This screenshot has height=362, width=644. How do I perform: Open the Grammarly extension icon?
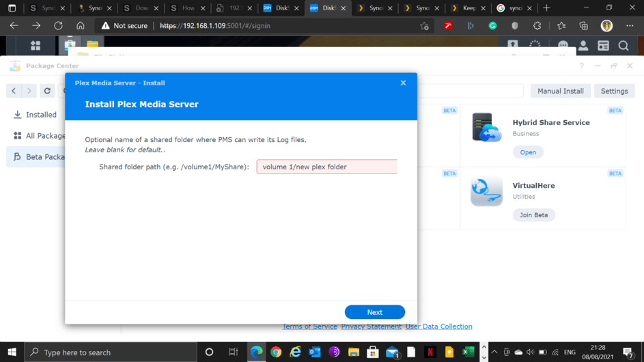[492, 25]
